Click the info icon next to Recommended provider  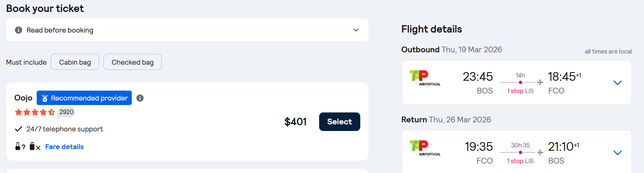click(x=140, y=98)
